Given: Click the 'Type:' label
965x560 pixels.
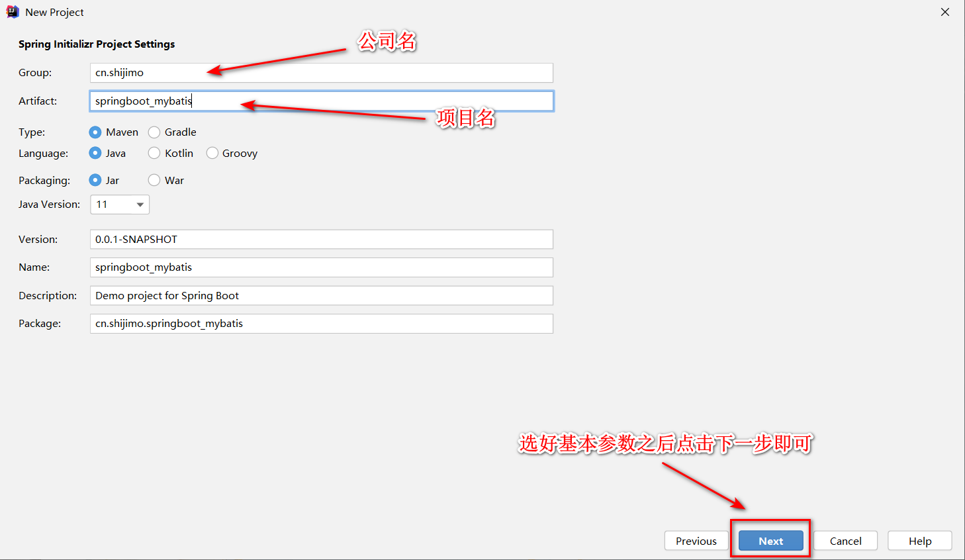Looking at the screenshot, I should [32, 132].
